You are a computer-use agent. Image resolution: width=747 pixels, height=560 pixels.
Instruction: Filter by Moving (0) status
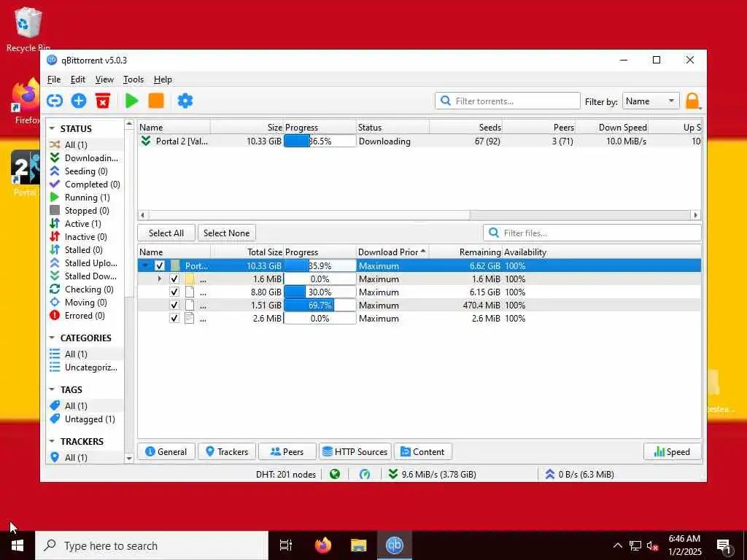(x=85, y=303)
